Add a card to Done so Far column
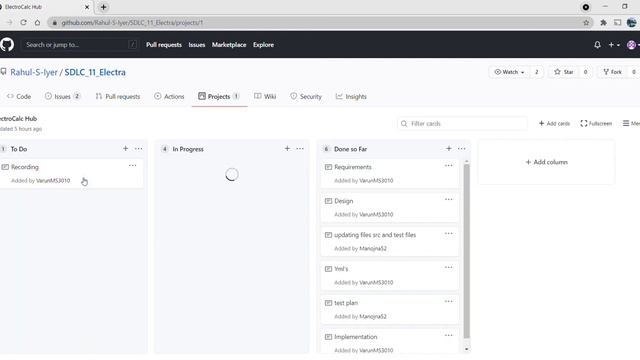 449,149
